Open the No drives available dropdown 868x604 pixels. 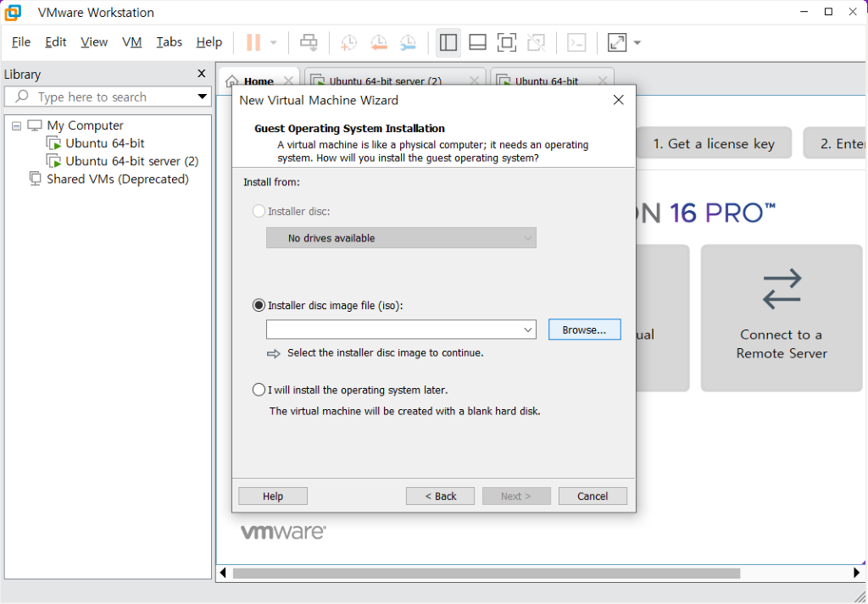click(401, 238)
